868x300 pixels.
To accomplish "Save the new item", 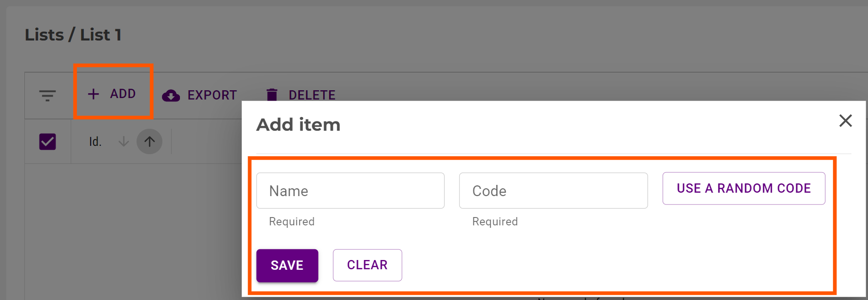I will [x=287, y=265].
